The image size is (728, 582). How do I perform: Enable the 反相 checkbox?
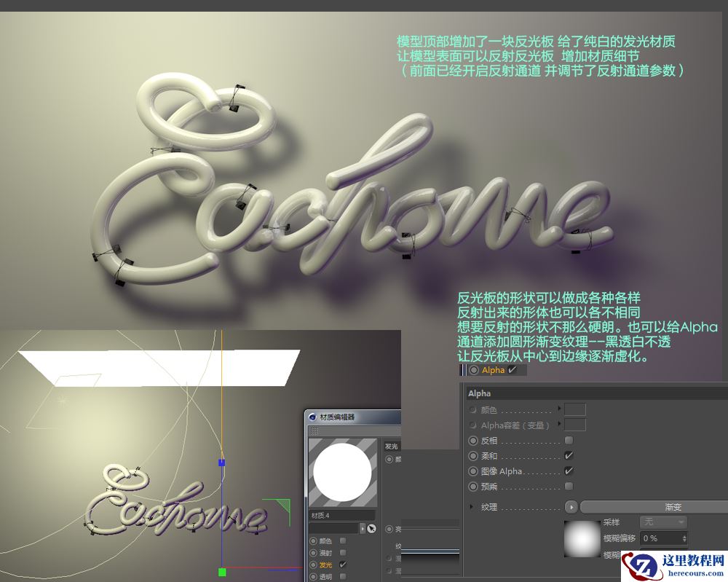pos(569,440)
